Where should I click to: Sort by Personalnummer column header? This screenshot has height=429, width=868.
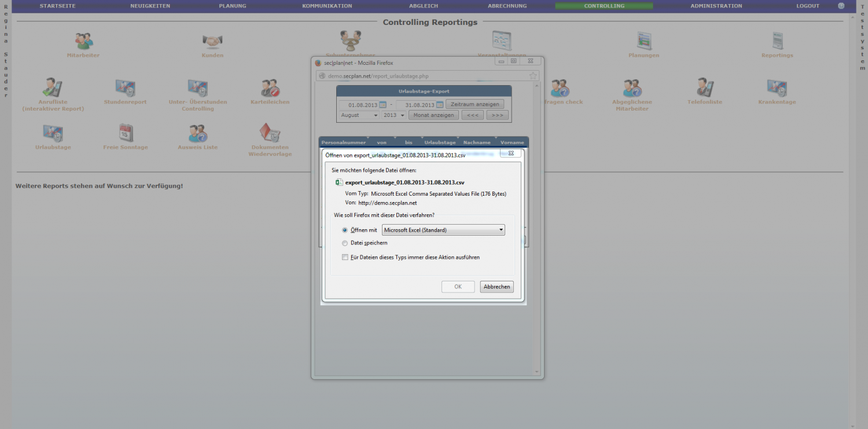coord(344,142)
